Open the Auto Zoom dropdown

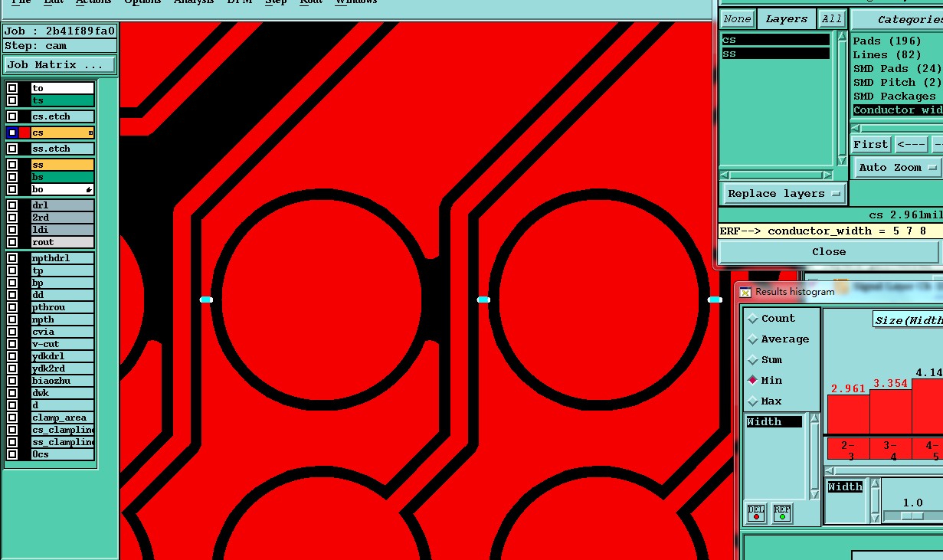point(897,167)
